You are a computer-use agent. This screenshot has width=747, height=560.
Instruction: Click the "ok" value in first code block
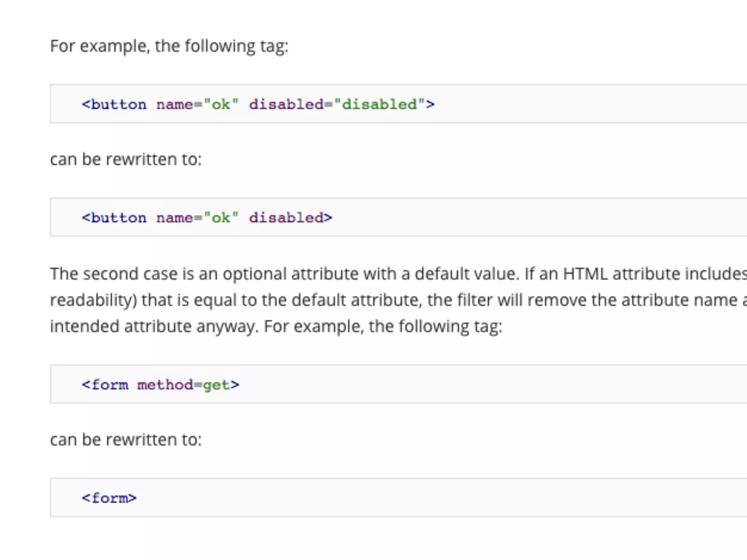tap(221, 105)
